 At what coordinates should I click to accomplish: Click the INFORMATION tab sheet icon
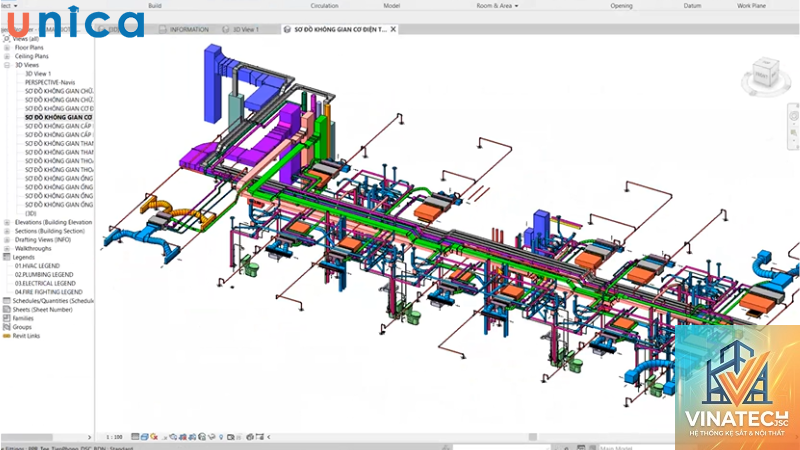tap(163, 30)
